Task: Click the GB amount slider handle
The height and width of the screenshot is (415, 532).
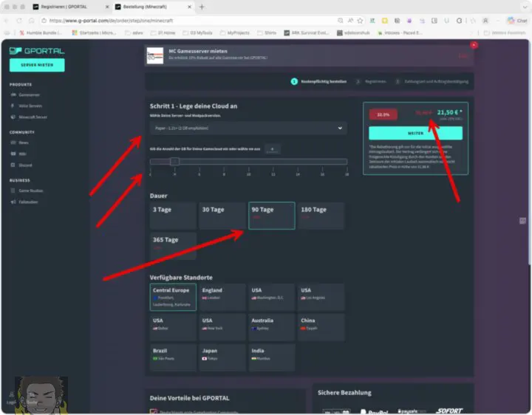Action: (x=175, y=162)
